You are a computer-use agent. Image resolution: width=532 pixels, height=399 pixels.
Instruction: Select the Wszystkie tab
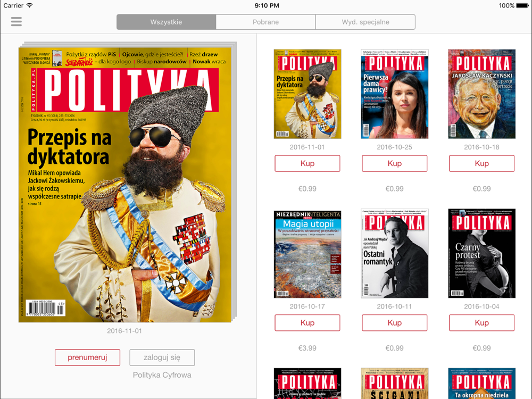(x=166, y=22)
